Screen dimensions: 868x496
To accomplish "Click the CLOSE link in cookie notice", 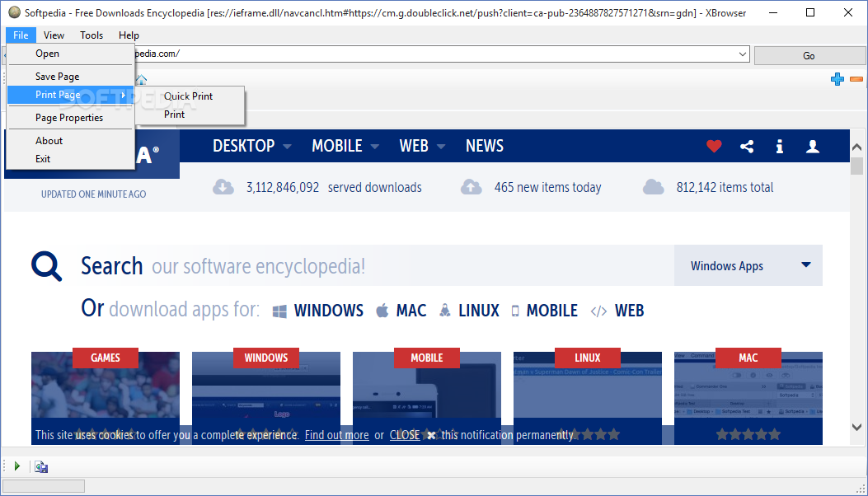I will point(405,435).
